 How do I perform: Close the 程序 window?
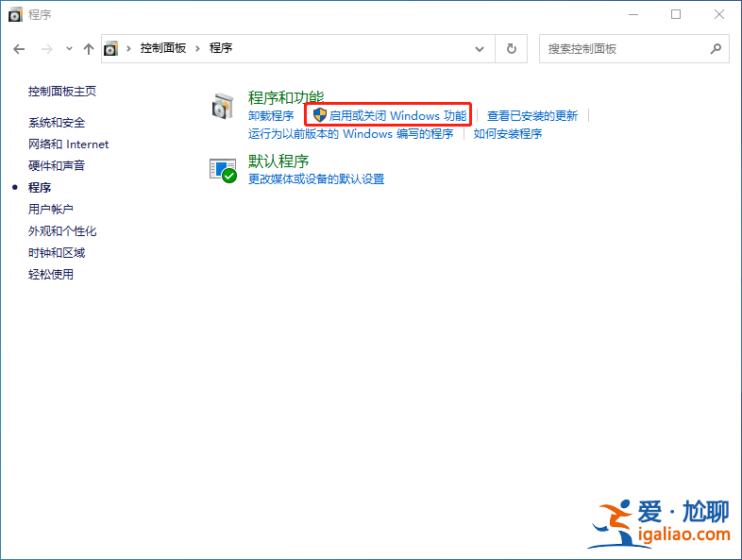[719, 15]
